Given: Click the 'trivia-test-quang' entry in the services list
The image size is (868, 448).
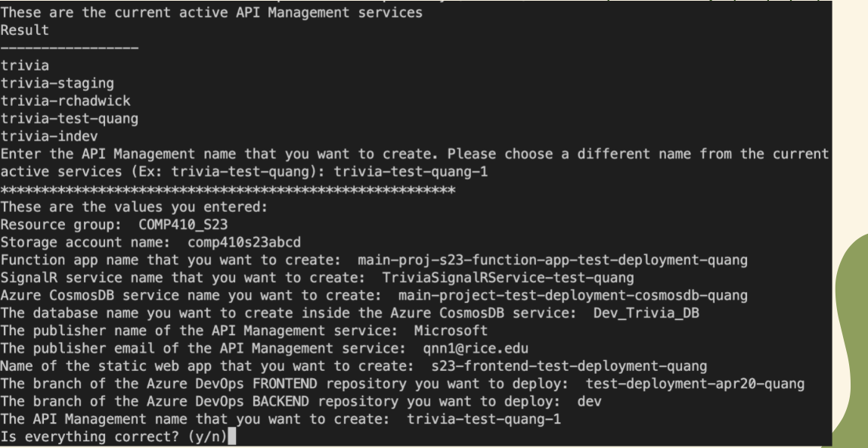Looking at the screenshot, I should coord(70,119).
